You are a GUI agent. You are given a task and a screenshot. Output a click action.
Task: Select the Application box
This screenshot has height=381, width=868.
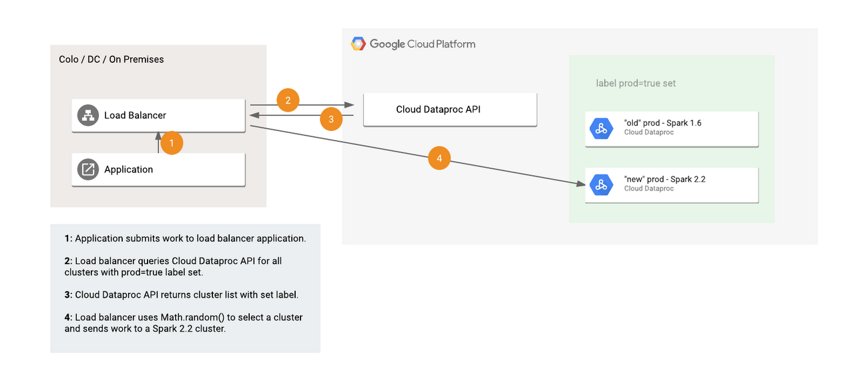158,169
